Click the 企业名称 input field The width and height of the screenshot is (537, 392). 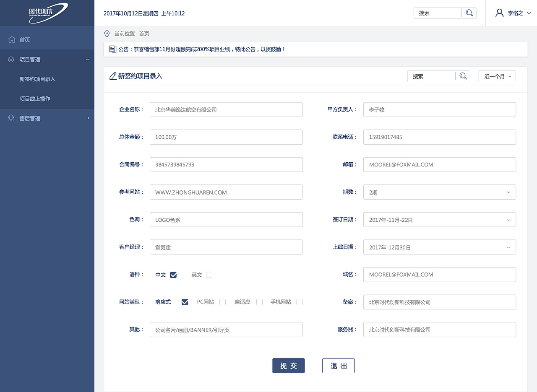pos(226,109)
